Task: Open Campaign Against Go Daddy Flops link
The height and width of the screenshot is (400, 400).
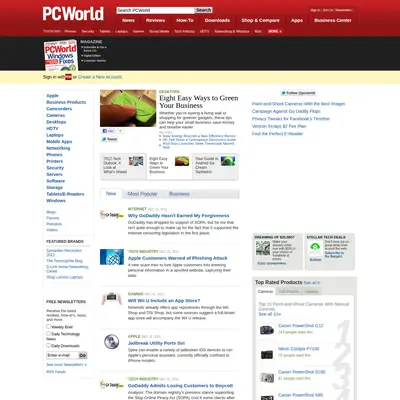Action: [x=286, y=111]
